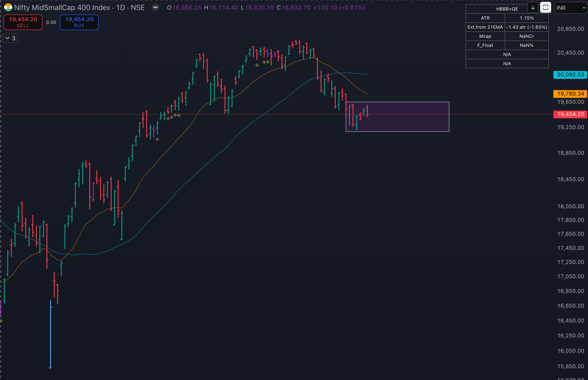The image size is (588, 380).
Task: Click the move pane down arrow button
Action: coord(533,8)
